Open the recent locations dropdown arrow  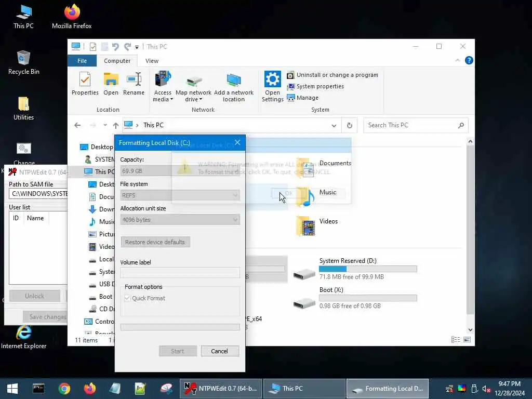coord(105,125)
